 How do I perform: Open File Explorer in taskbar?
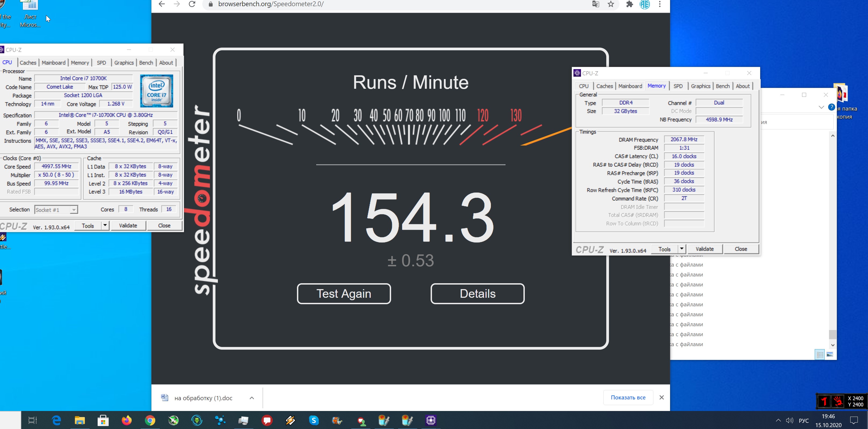point(80,420)
